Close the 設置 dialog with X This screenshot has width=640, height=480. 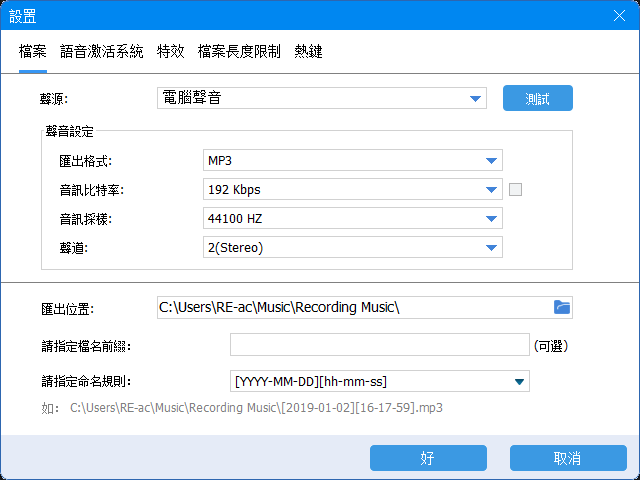[x=619, y=16]
